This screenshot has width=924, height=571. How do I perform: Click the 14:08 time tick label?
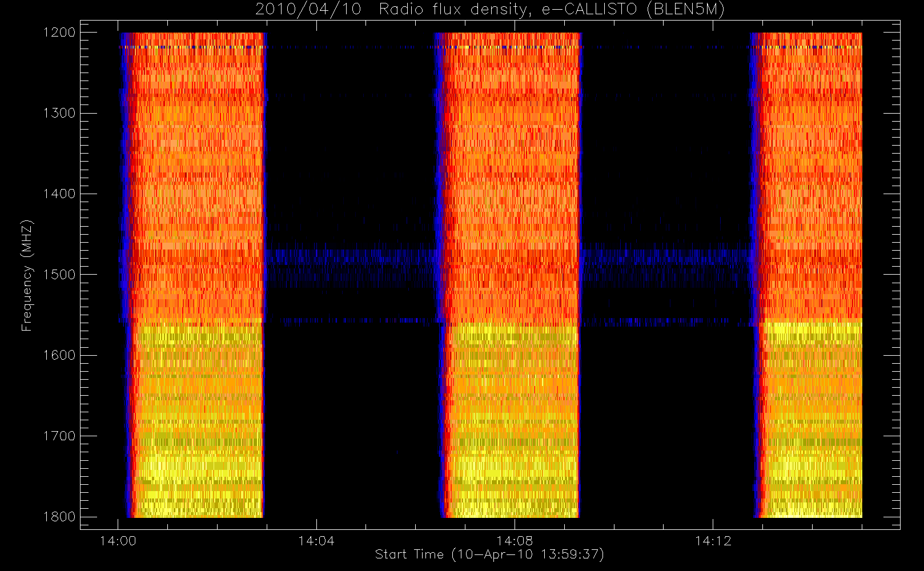(515, 541)
